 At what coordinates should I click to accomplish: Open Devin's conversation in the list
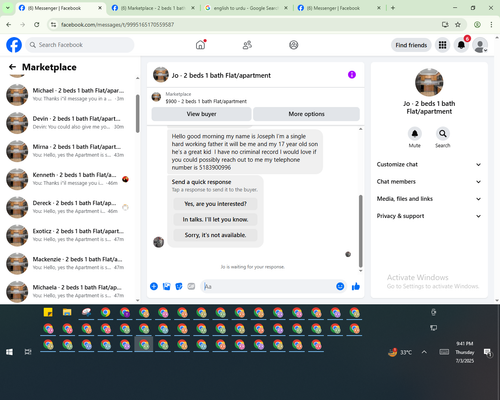point(68,123)
